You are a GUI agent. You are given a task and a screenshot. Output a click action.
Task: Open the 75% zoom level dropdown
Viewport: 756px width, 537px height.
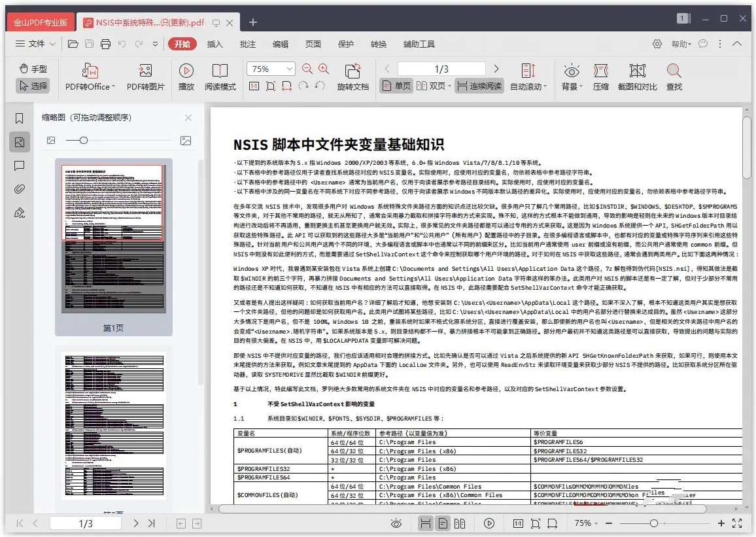pyautogui.click(x=270, y=68)
